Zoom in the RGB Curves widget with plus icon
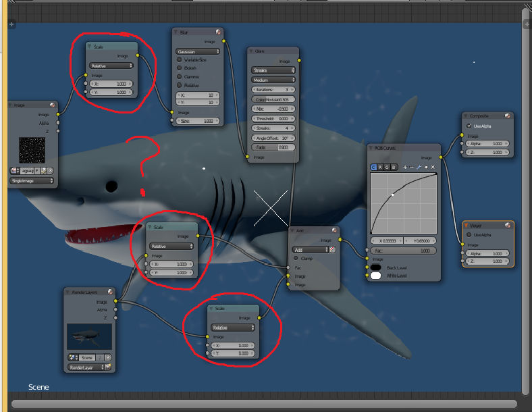Screen dimensions: 532x412 [405, 167]
